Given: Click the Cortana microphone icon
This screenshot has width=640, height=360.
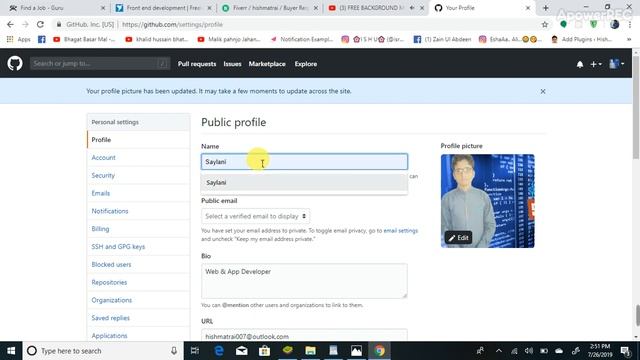Looking at the screenshot, I should tap(174, 351).
